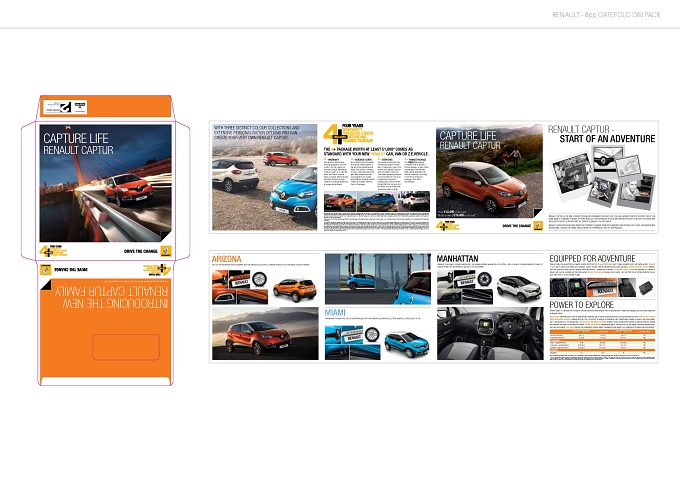This screenshot has width=680, height=481.
Task: Click the 'EQUIPPED FOR ADVENTURE' heading
Action: pyautogui.click(x=592, y=258)
